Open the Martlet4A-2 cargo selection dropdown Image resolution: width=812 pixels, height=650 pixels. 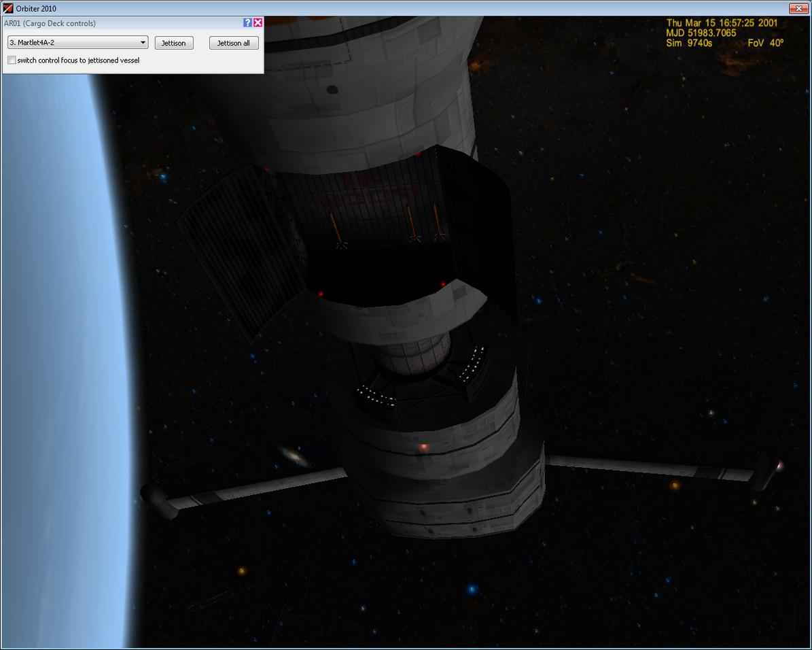point(77,43)
